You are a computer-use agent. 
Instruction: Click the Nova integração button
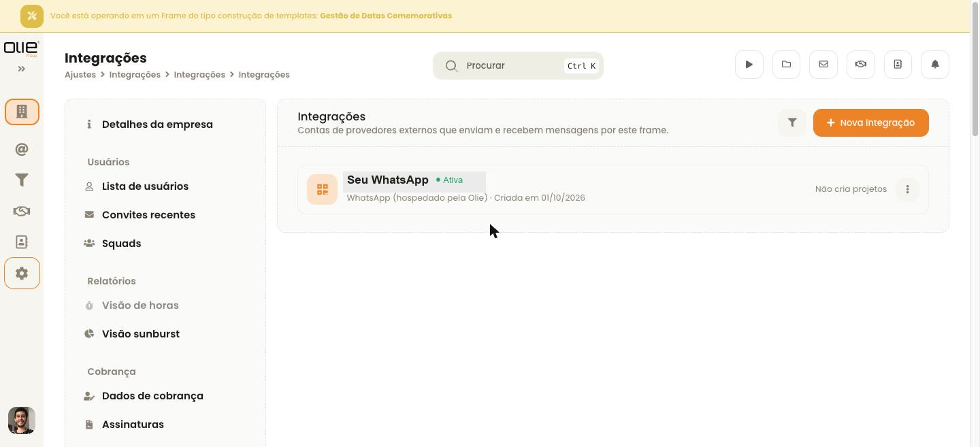(x=871, y=122)
